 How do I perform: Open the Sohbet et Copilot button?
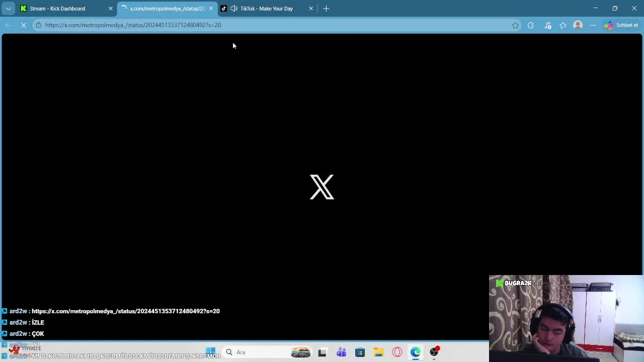(x=621, y=25)
